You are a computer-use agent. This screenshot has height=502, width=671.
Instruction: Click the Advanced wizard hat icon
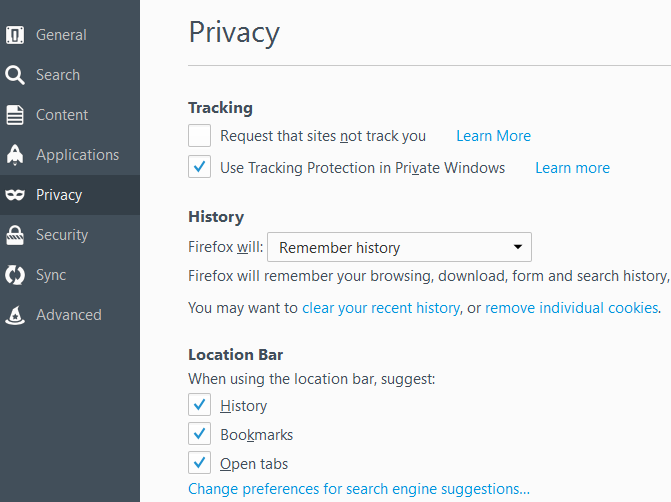(15, 315)
